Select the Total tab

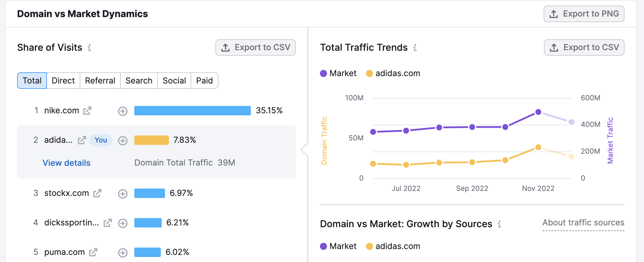32,81
